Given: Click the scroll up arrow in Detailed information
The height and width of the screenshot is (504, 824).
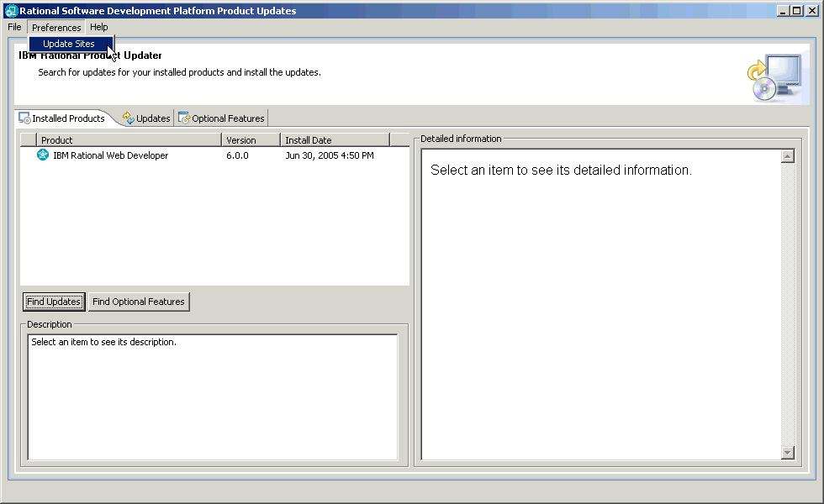Looking at the screenshot, I should point(787,156).
